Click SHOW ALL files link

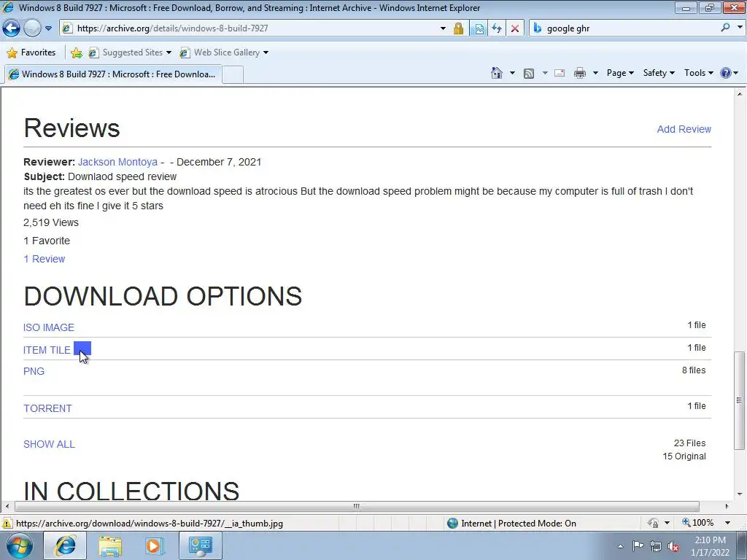point(49,444)
